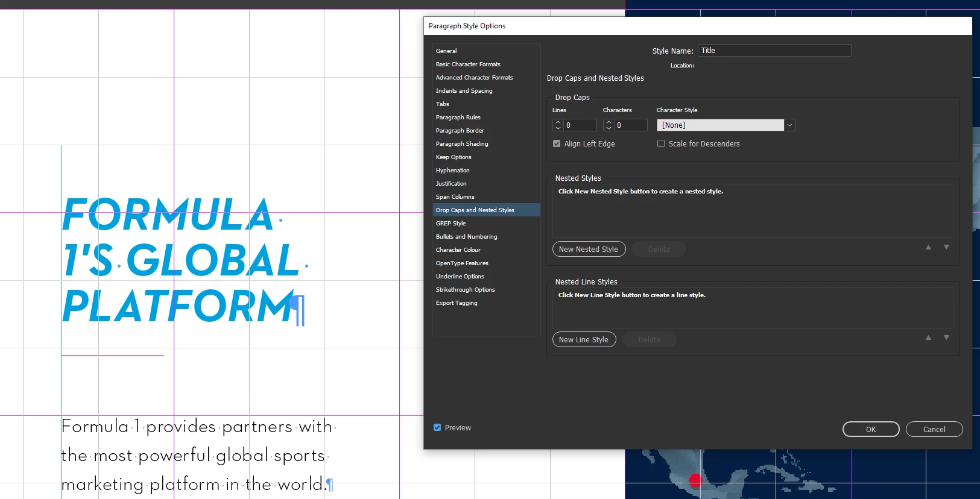Open Keep Options category
This screenshot has width=980, height=499.
486,157
